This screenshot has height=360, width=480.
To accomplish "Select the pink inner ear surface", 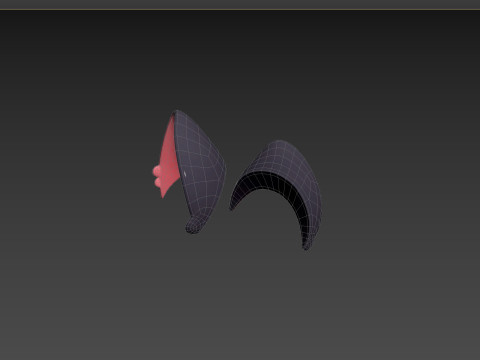I will click(170, 160).
